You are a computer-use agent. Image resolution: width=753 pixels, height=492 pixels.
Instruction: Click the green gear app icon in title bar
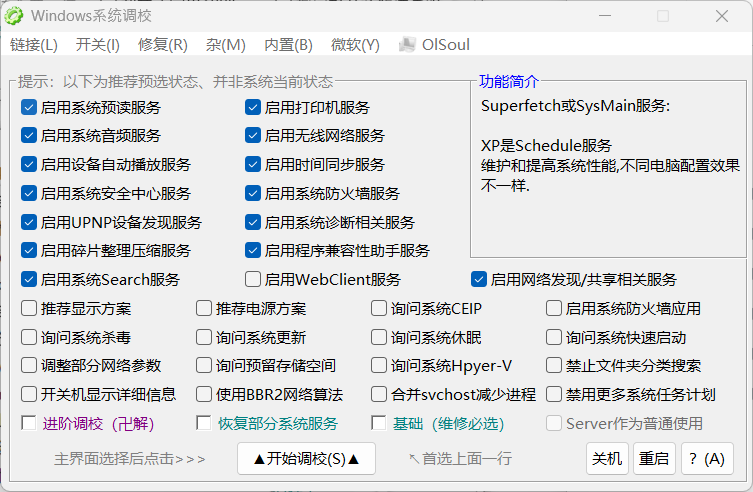[13, 16]
